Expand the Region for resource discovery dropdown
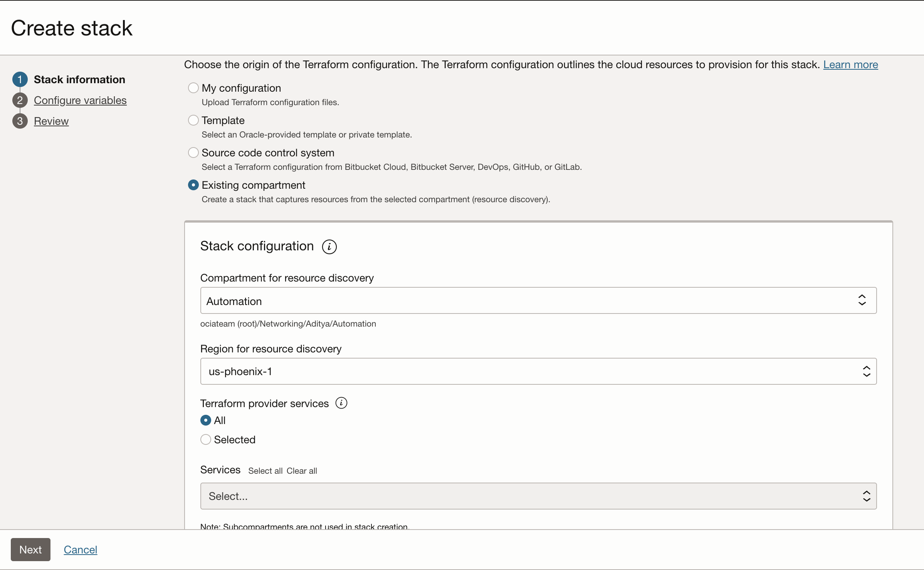This screenshot has height=570, width=924. coord(538,371)
